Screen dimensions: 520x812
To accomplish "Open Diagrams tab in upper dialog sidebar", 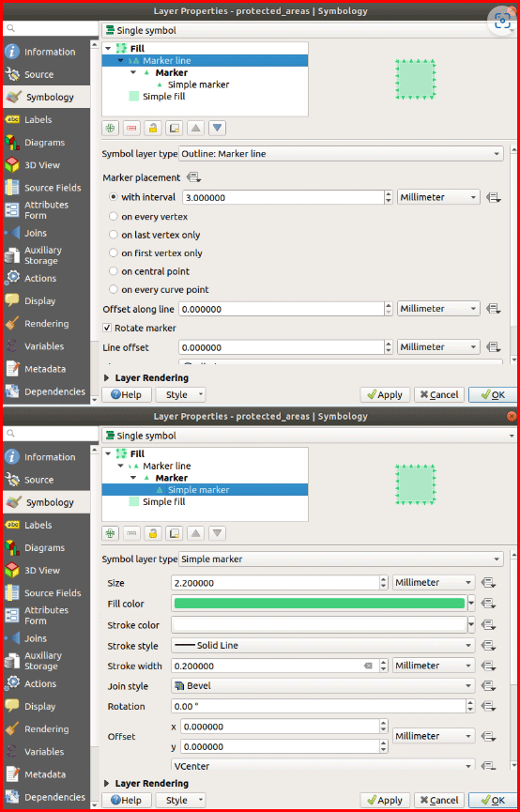I will tap(46, 143).
